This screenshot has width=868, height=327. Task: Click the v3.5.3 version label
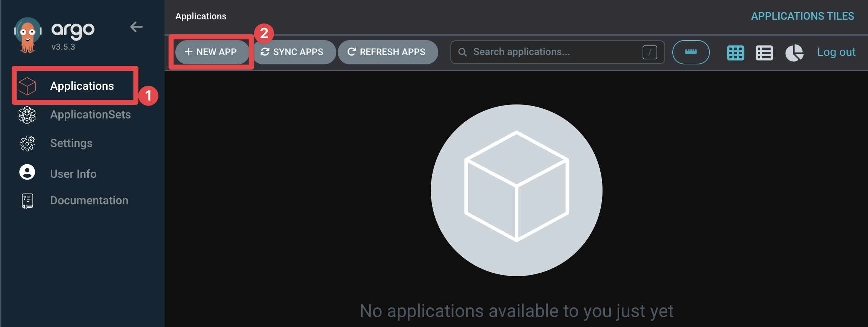63,47
